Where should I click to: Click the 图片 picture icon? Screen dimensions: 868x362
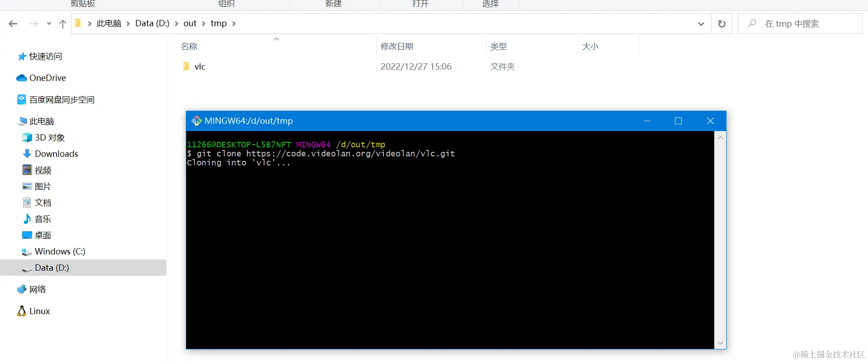pos(27,186)
